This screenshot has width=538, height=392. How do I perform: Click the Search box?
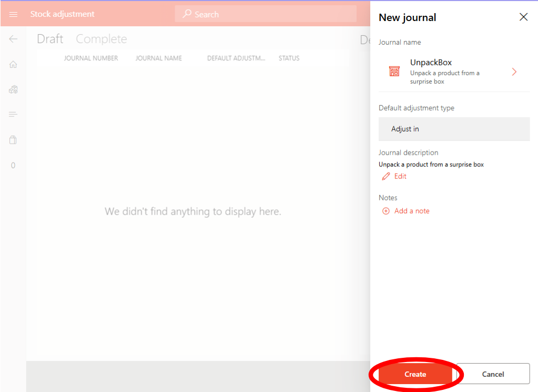point(266,14)
